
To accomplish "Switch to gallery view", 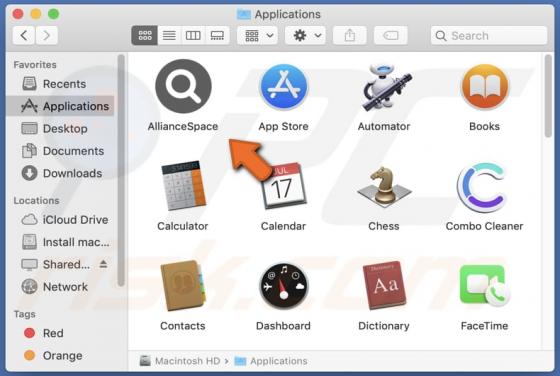I will pyautogui.click(x=217, y=35).
